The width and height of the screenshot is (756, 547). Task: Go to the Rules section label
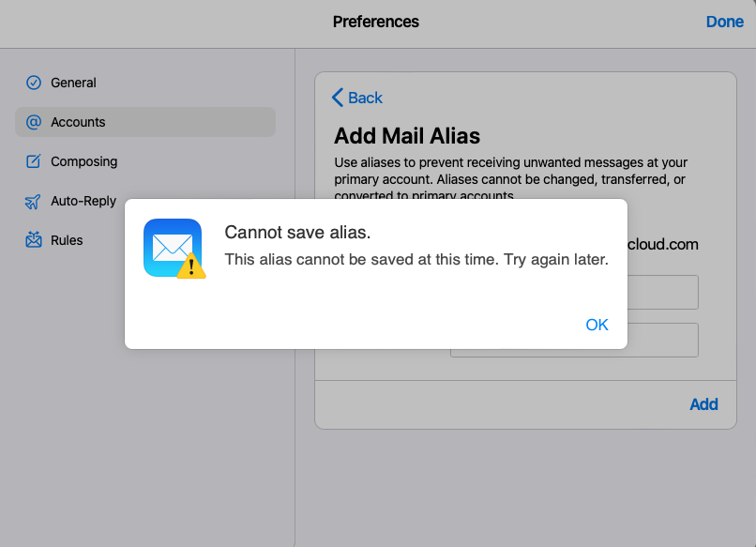[67, 240]
